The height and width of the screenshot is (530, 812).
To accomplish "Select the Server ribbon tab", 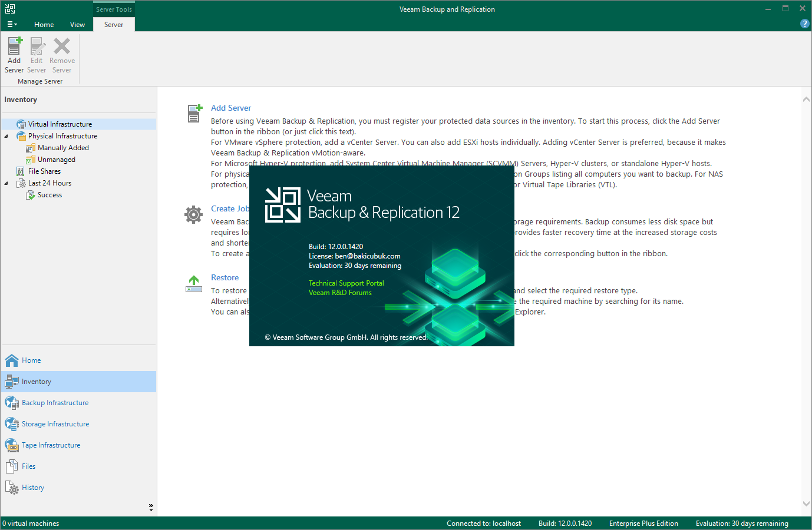I will click(114, 25).
